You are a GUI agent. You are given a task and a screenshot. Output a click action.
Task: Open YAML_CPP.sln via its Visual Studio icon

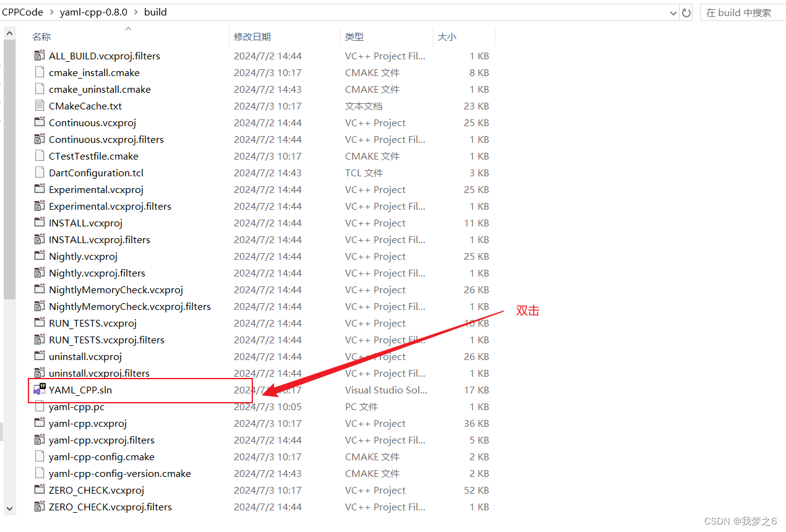coord(39,390)
